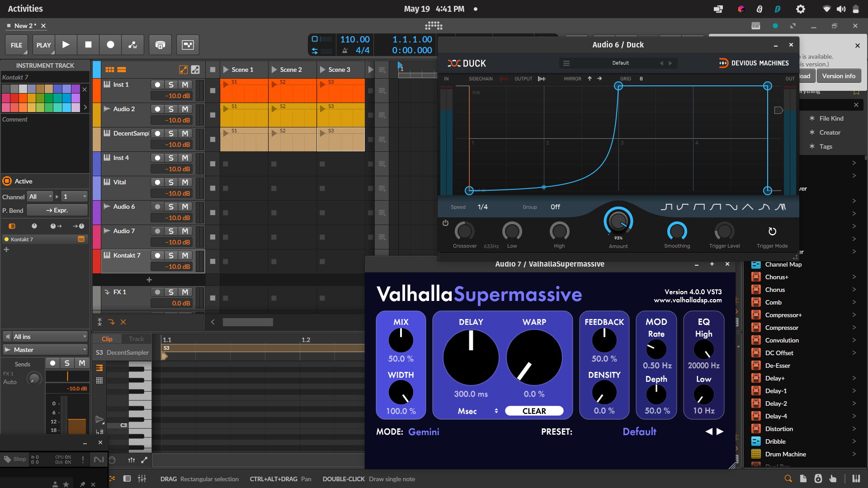This screenshot has height=488, width=868.
Task: Click the P. Bend Expr. button
Action: click(x=57, y=211)
